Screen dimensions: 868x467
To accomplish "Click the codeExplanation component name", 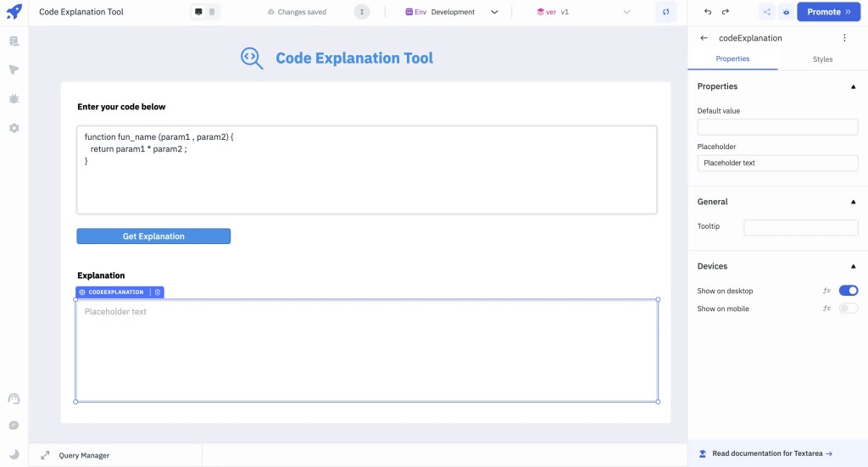I will [750, 38].
